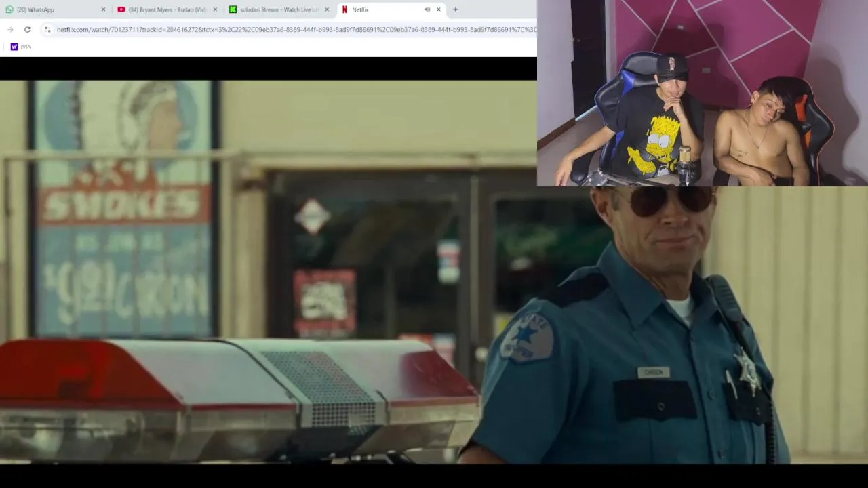Viewport: 868px width, 488px height.
Task: Open the IVIN bookmark
Action: [20, 47]
